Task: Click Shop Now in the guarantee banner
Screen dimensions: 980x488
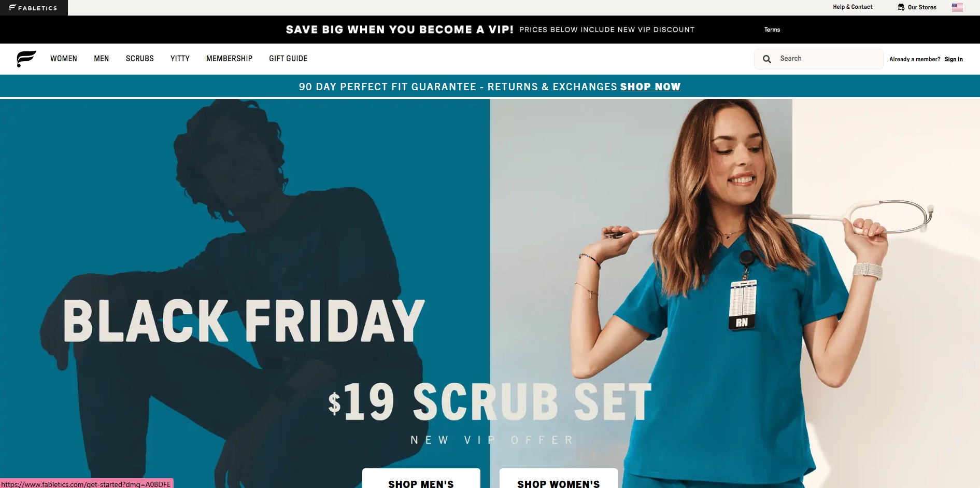Action: (650, 87)
